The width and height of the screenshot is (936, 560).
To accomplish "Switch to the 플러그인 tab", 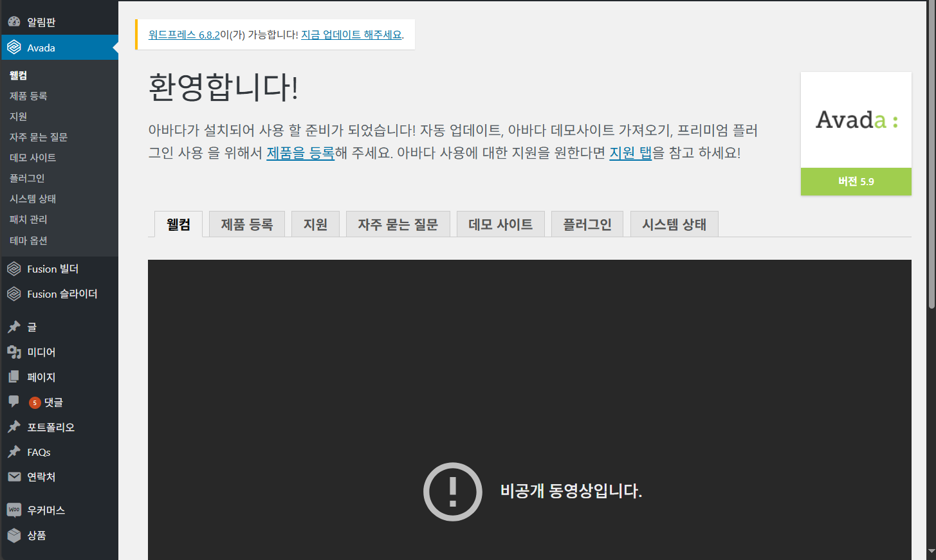I will pyautogui.click(x=587, y=224).
